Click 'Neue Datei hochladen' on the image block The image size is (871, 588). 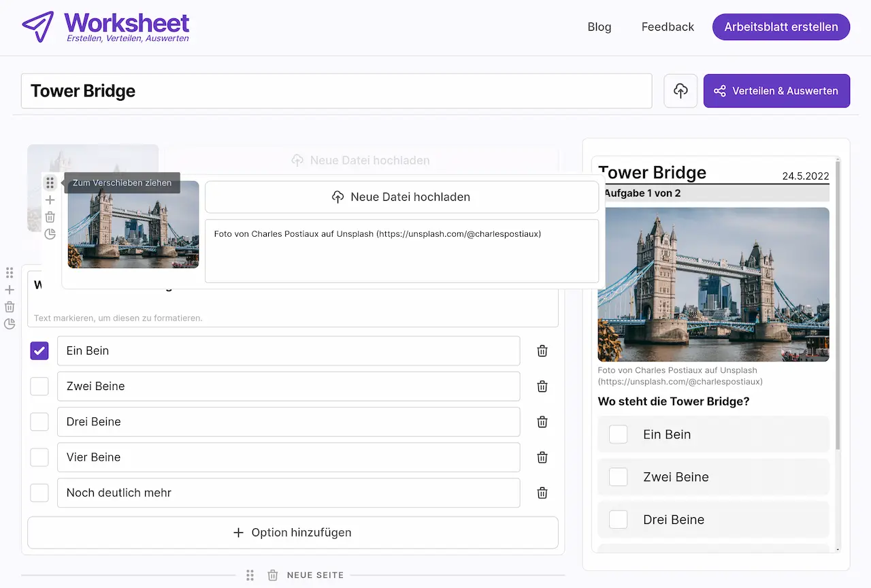[401, 197]
